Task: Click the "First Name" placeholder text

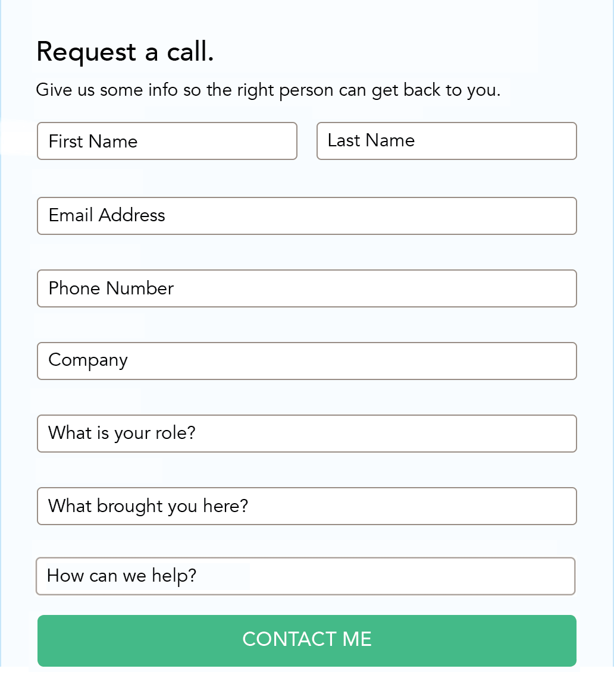Action: (93, 142)
